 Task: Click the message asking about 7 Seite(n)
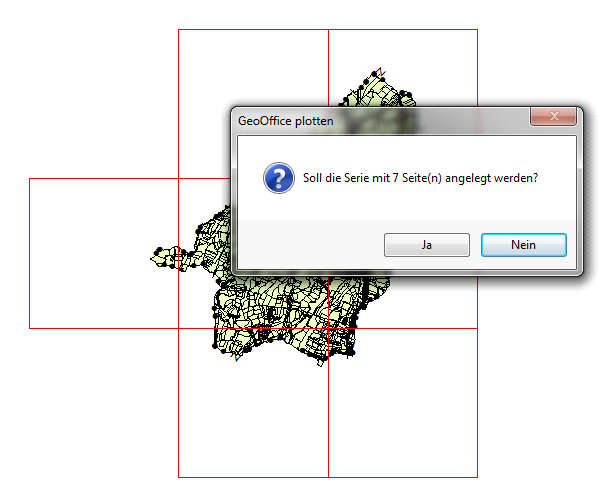pyautogui.click(x=420, y=178)
